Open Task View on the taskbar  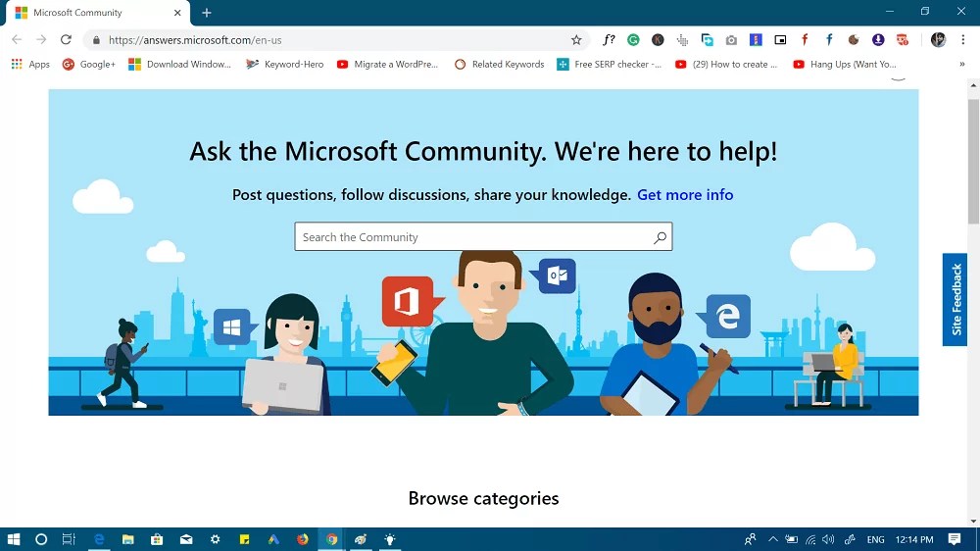coord(69,539)
